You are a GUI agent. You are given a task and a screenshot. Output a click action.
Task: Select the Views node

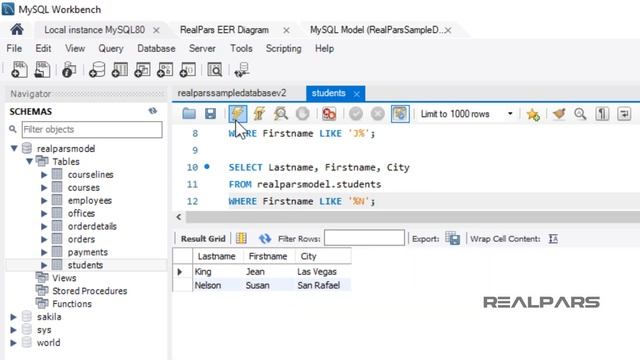pyautogui.click(x=64, y=278)
